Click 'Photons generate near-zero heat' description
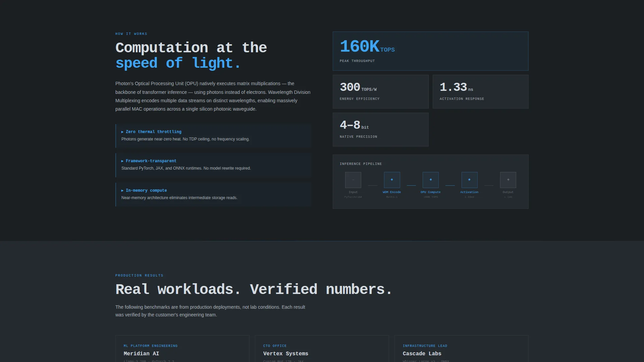 [185, 139]
